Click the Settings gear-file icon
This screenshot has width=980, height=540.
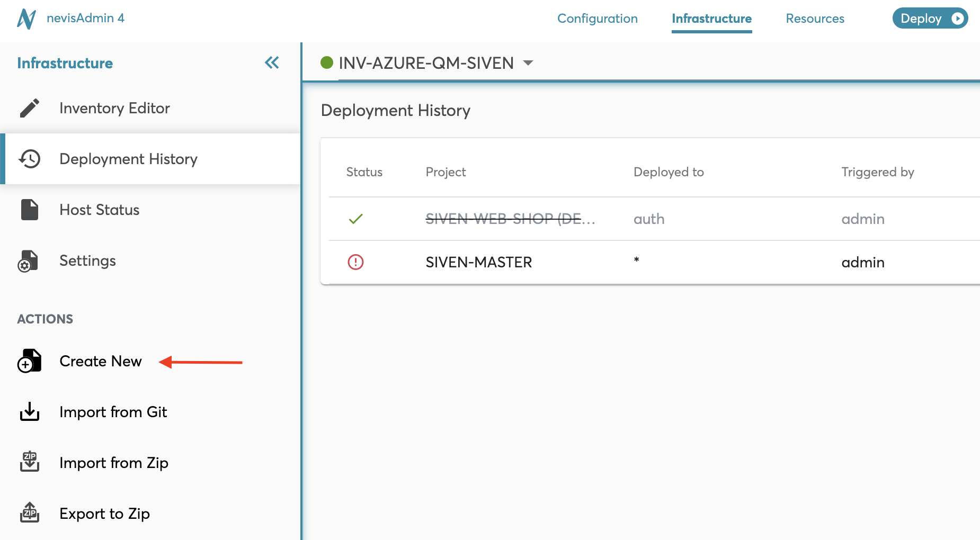point(28,261)
